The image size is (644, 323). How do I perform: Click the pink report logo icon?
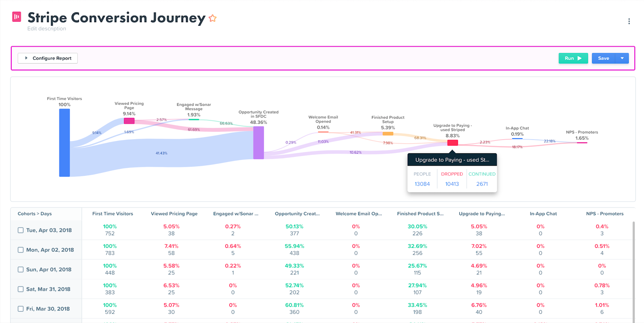[x=17, y=16]
